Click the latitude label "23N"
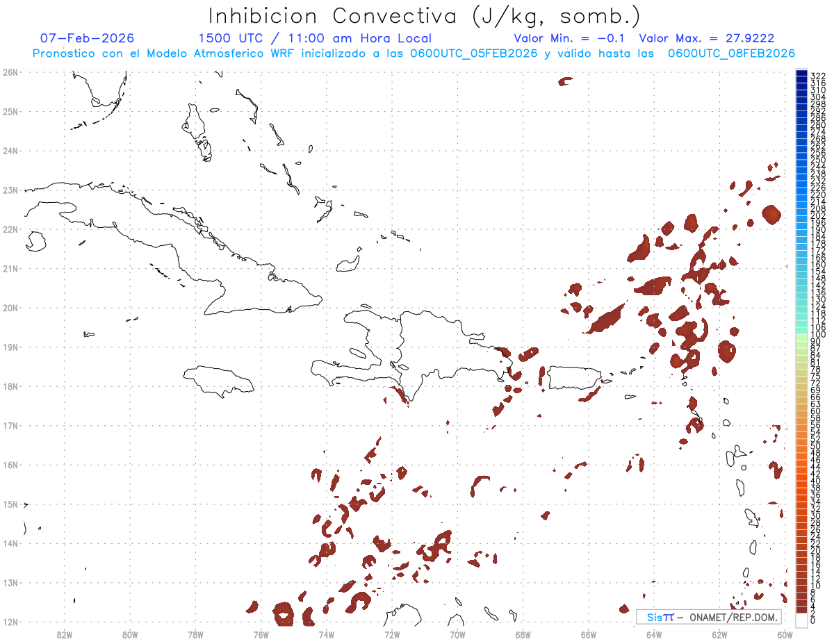 pyautogui.click(x=10, y=190)
